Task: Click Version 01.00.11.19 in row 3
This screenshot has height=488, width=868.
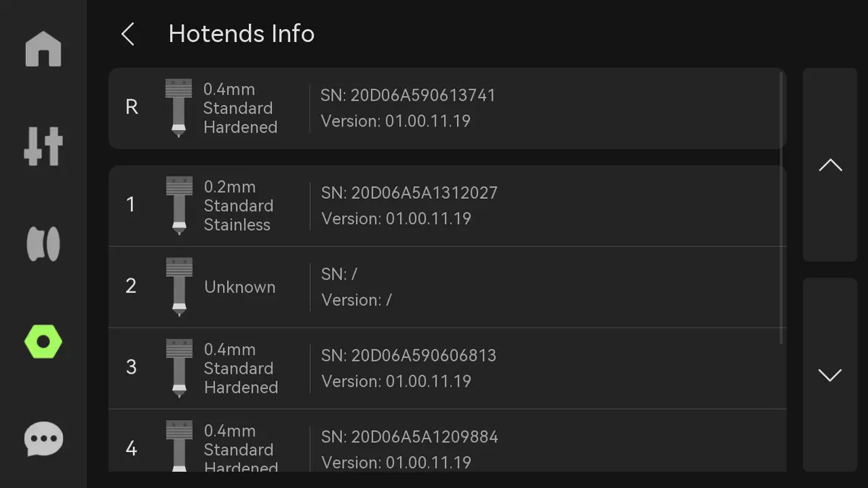Action: click(x=396, y=381)
